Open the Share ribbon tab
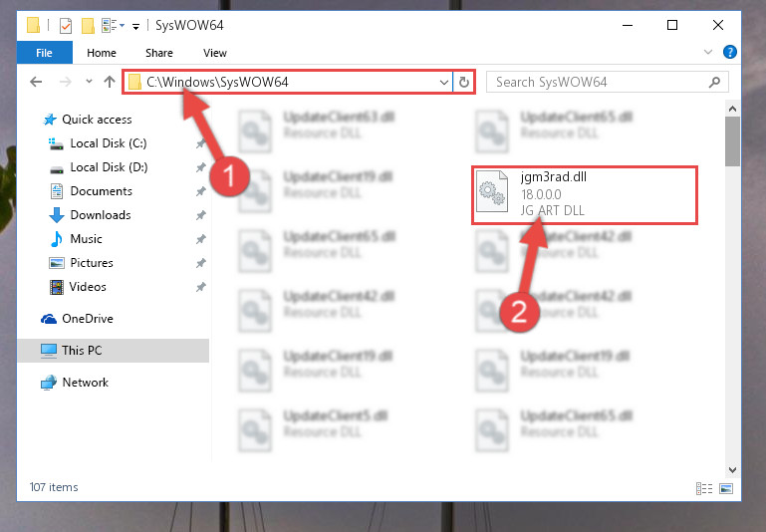Screen dimensions: 766x532 [159, 53]
